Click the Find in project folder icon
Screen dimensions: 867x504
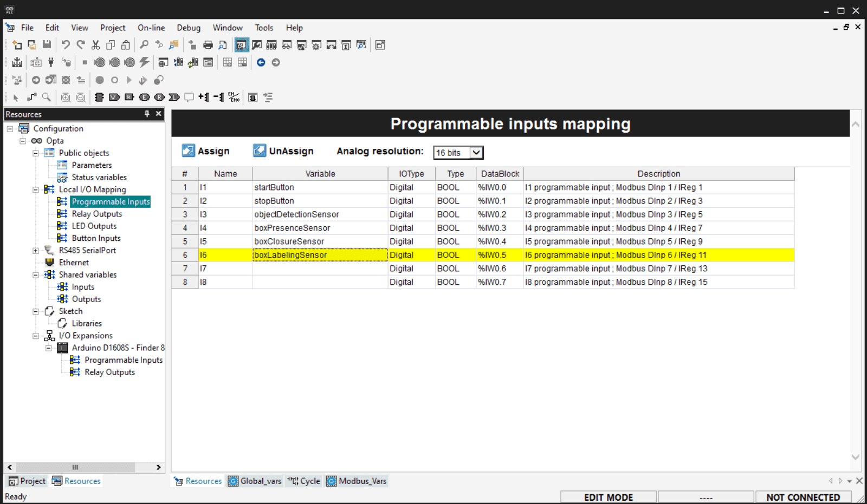point(174,45)
